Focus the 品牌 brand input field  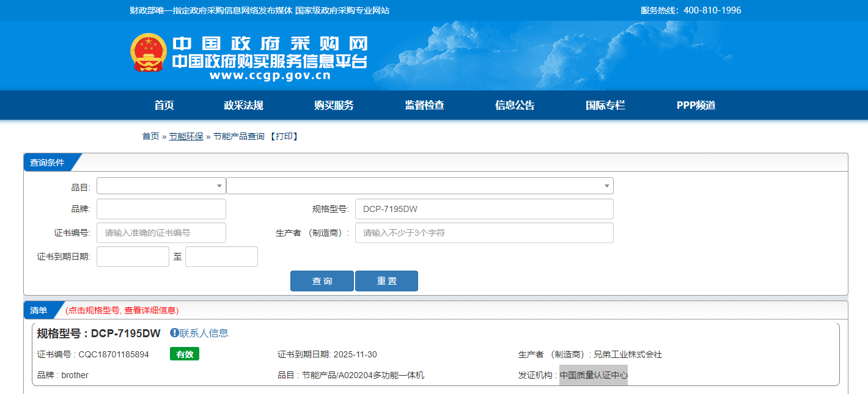[161, 209]
